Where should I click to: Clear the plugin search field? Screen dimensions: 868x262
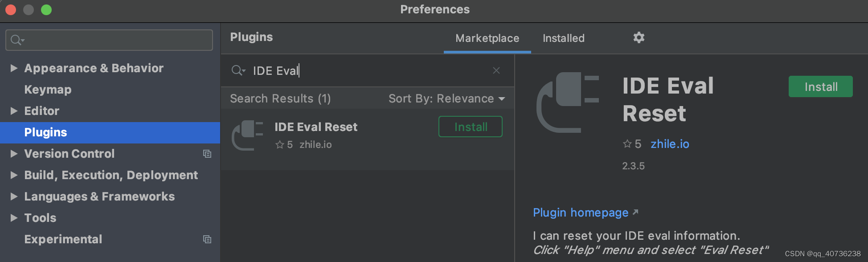coord(496,70)
